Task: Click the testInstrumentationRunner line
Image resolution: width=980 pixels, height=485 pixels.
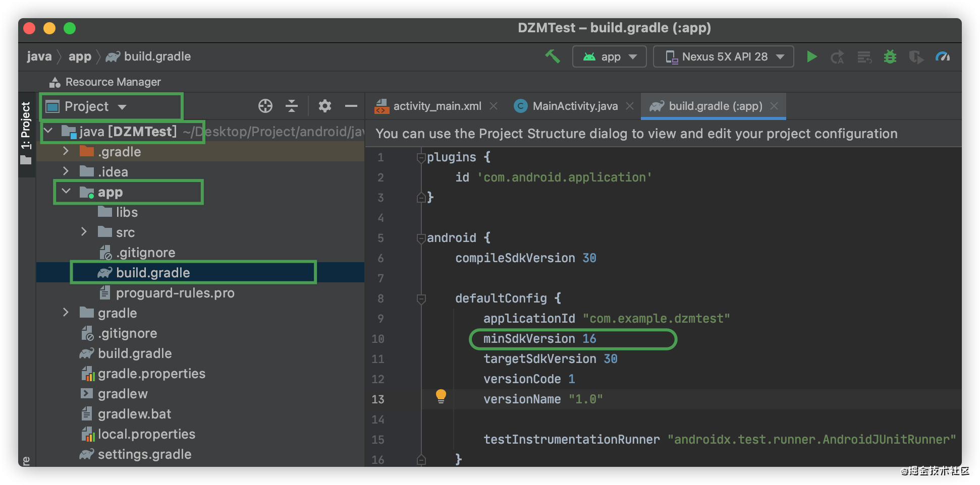Action: click(720, 440)
